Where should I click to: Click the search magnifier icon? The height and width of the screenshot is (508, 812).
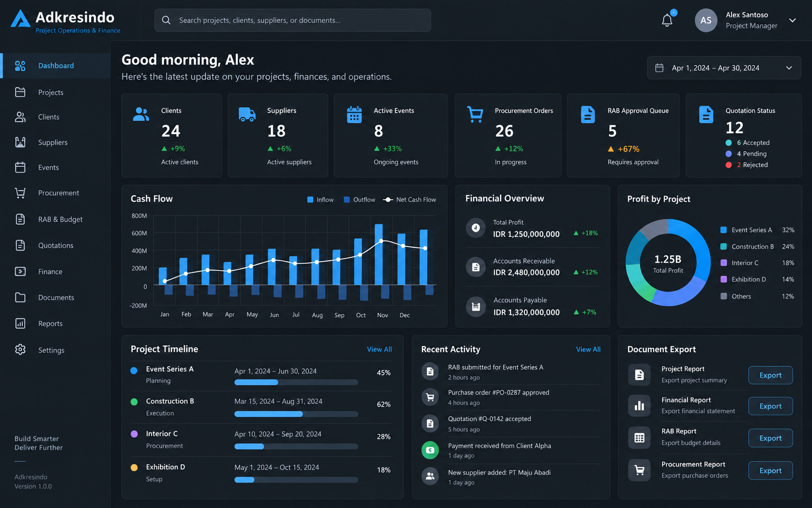click(166, 20)
